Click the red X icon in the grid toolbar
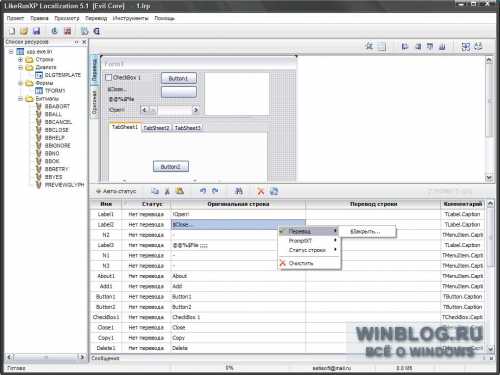 click(261, 191)
